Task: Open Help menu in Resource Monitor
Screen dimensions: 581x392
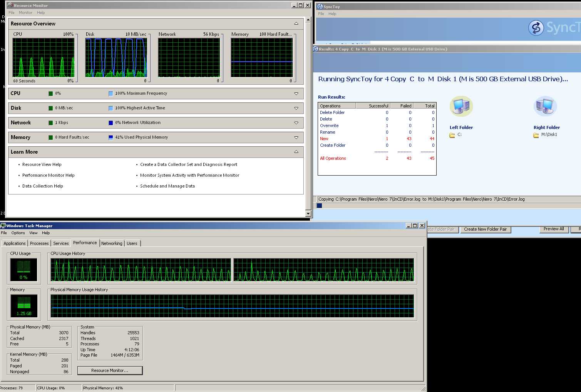Action: point(41,13)
